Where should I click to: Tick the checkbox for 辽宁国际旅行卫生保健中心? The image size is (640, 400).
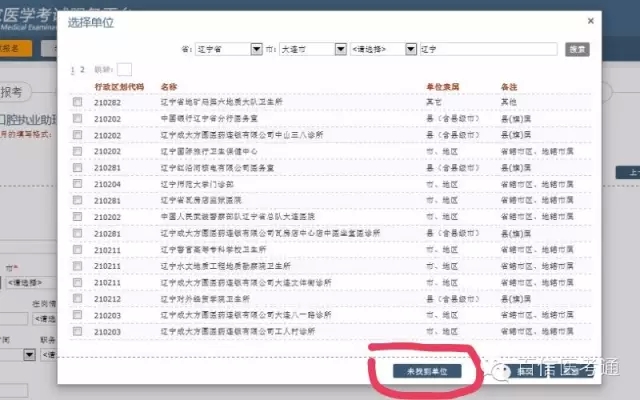pos(78,151)
